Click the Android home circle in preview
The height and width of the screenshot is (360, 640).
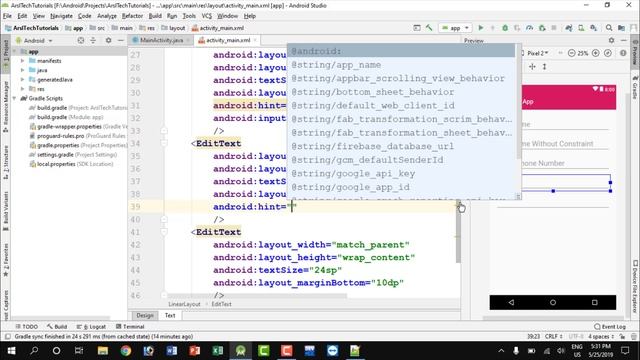pos(553,302)
